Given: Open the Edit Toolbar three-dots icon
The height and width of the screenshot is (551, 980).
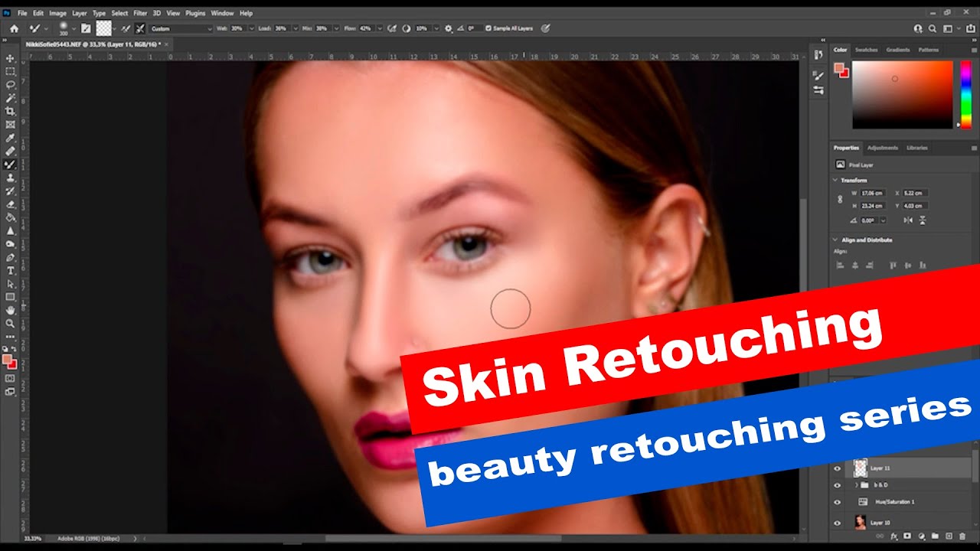Looking at the screenshot, I should (x=11, y=336).
